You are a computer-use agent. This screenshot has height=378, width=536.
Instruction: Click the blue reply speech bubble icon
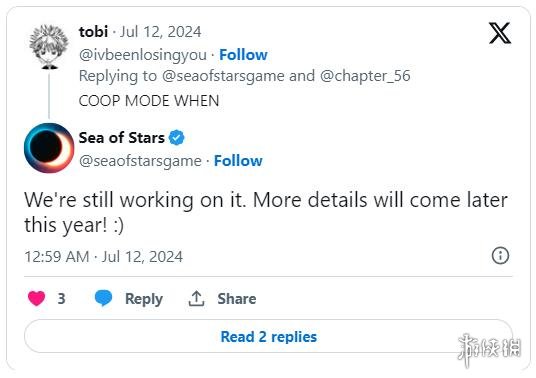click(x=103, y=298)
